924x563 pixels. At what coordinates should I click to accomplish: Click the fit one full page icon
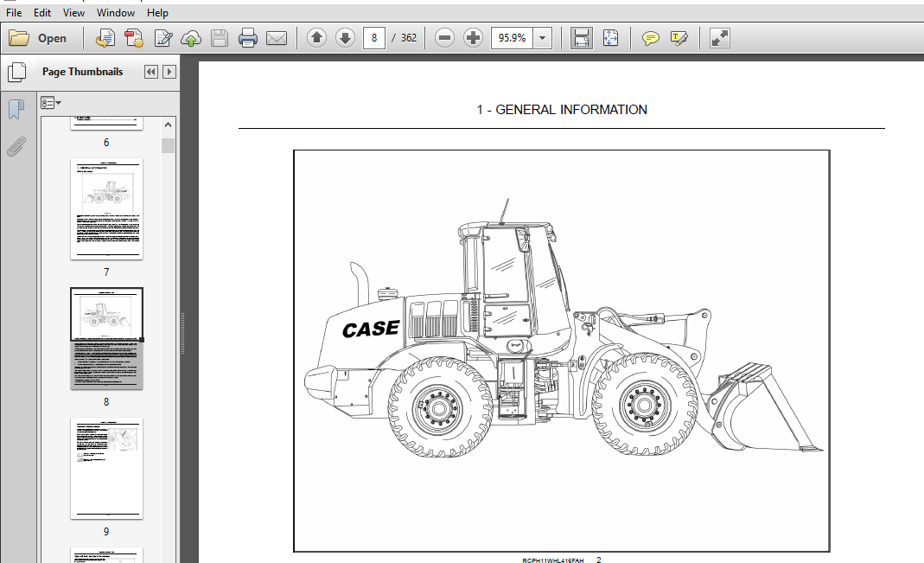(610, 38)
